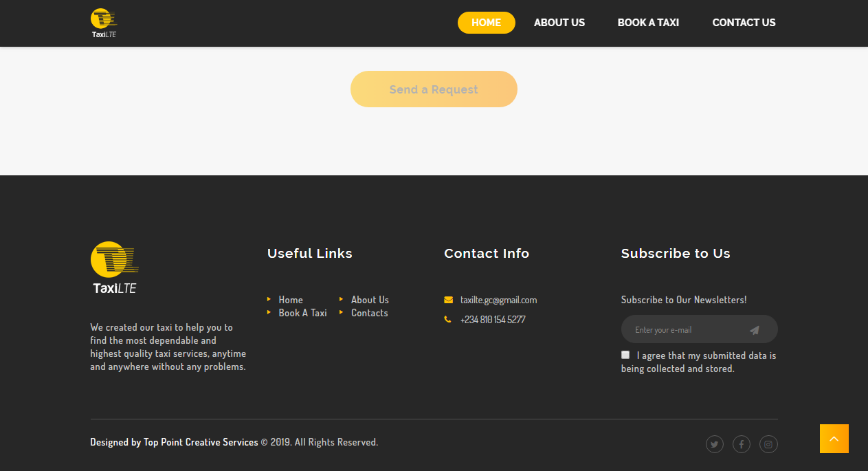Click the Send a Request button
This screenshot has width=868, height=471.
[x=434, y=89]
